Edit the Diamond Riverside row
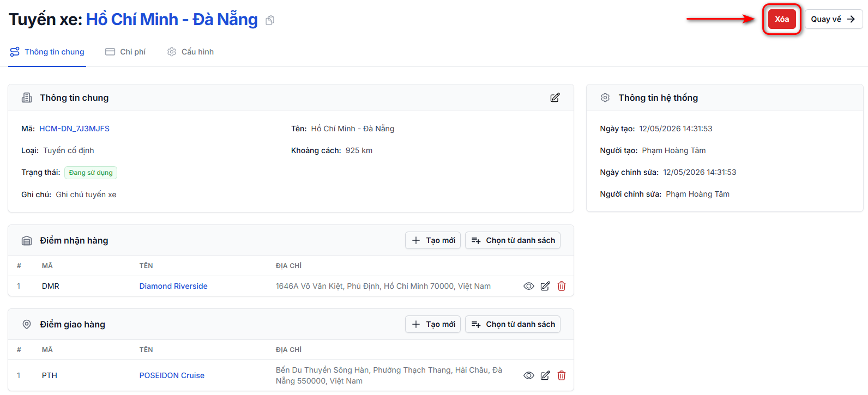The height and width of the screenshot is (395, 868). 545,286
